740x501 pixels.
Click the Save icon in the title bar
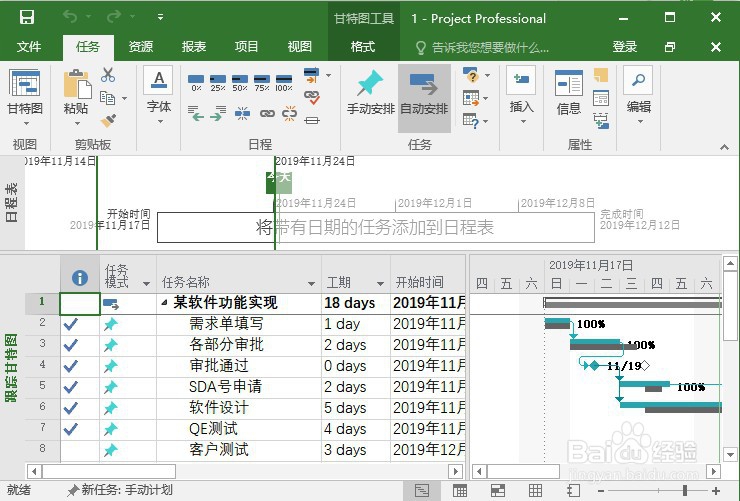[x=26, y=17]
